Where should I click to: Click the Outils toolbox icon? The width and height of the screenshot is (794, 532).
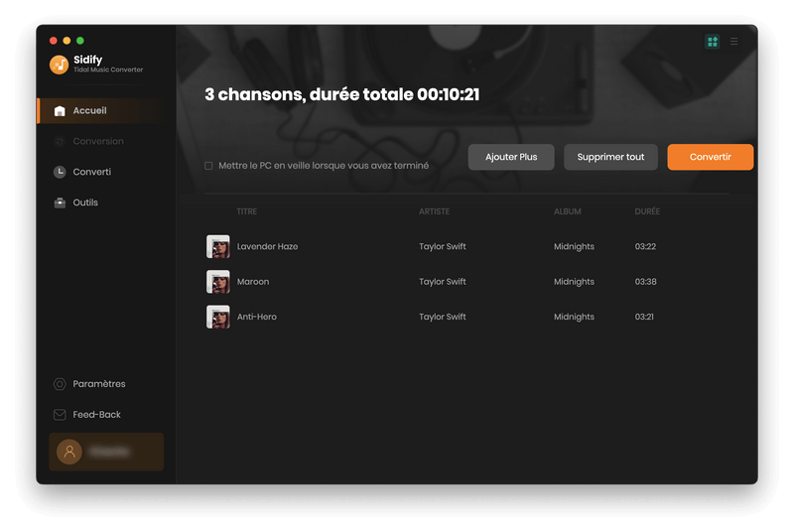pos(60,202)
